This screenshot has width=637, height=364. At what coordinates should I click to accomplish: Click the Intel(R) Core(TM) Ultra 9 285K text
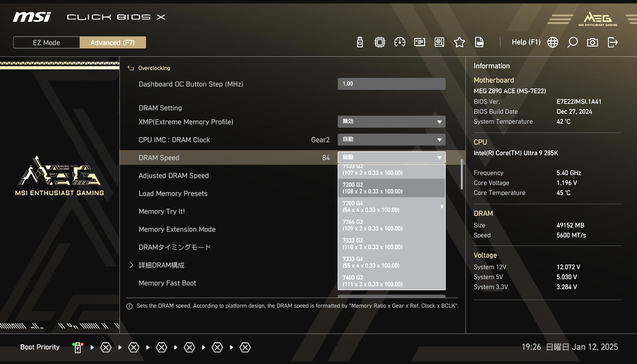[516, 153]
